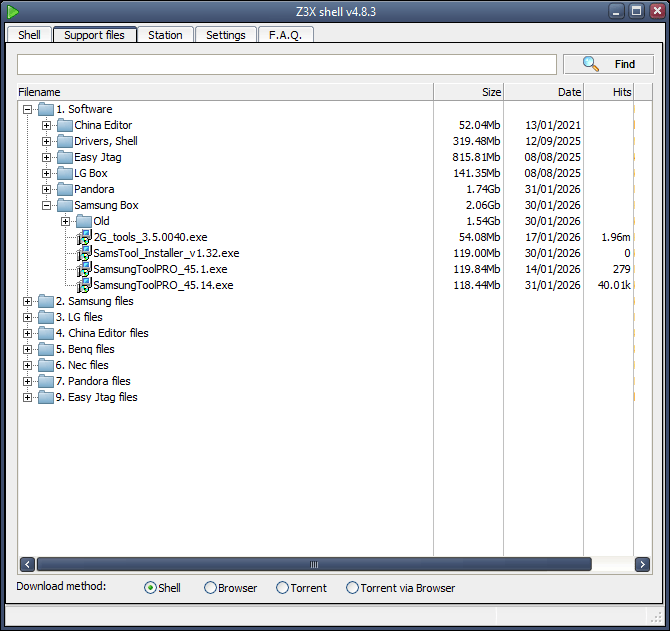Sort by the Size column header
Image resolution: width=670 pixels, height=631 pixels.
[469, 92]
